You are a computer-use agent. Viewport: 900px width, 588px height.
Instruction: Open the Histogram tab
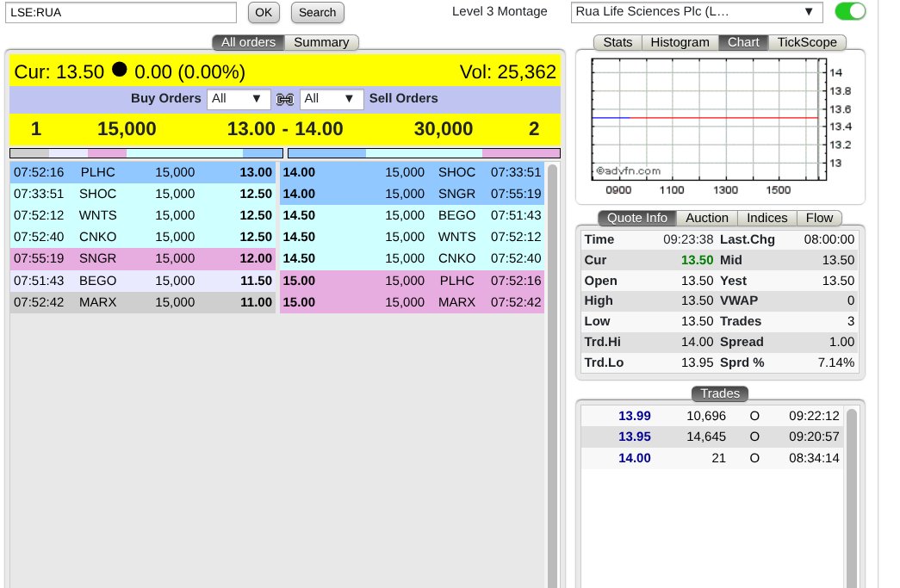[680, 42]
